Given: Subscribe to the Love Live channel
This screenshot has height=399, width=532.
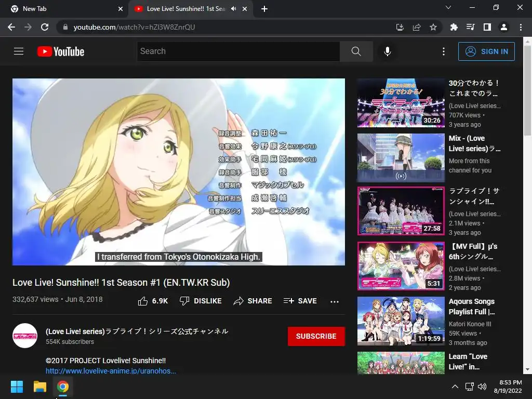Looking at the screenshot, I should point(316,336).
